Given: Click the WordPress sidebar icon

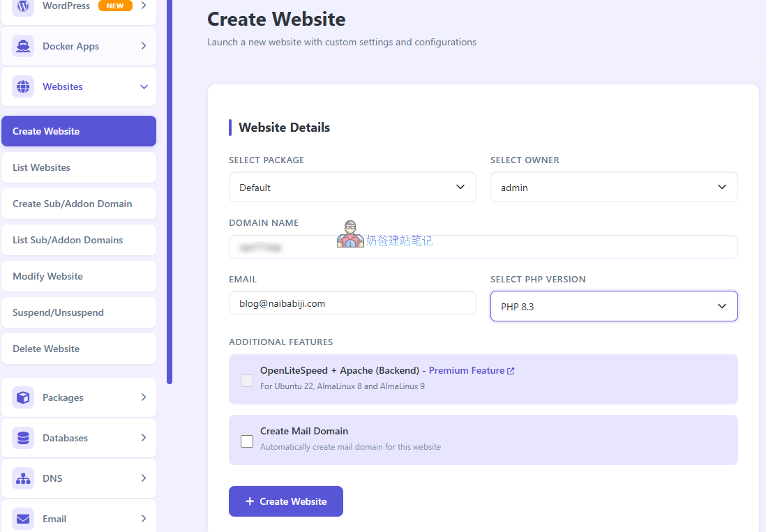Looking at the screenshot, I should pos(23,6).
